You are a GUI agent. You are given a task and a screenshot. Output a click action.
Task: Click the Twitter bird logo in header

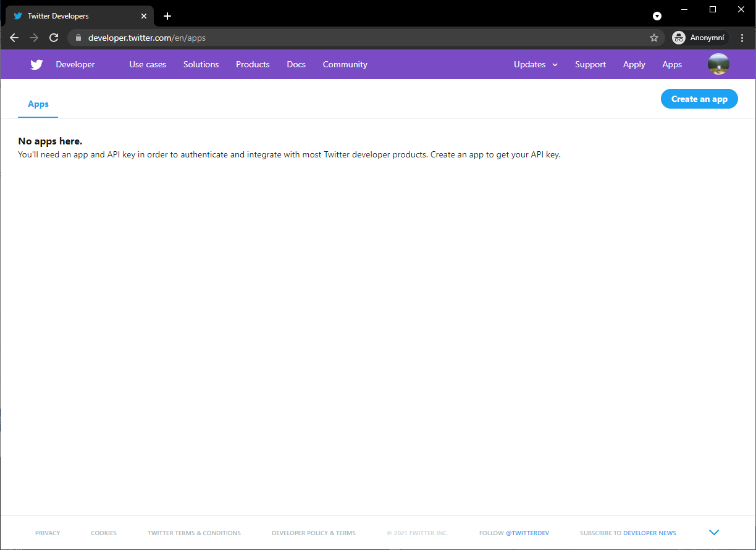(x=36, y=64)
